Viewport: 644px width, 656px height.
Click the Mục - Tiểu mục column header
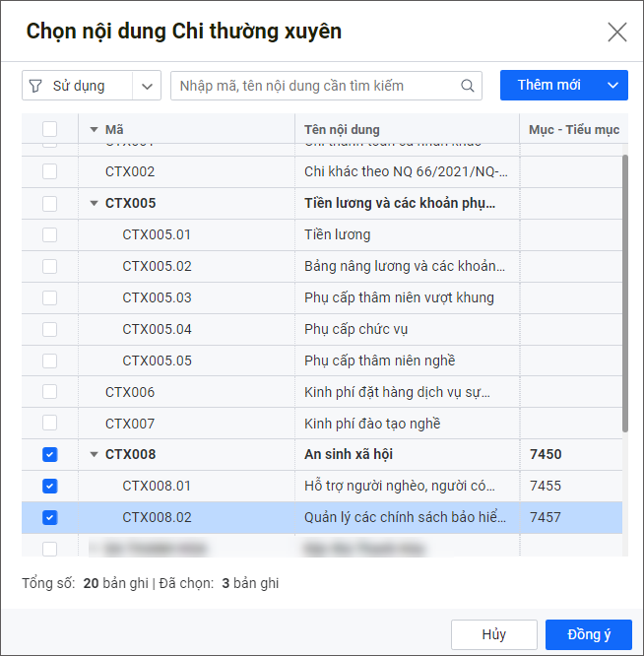(573, 129)
